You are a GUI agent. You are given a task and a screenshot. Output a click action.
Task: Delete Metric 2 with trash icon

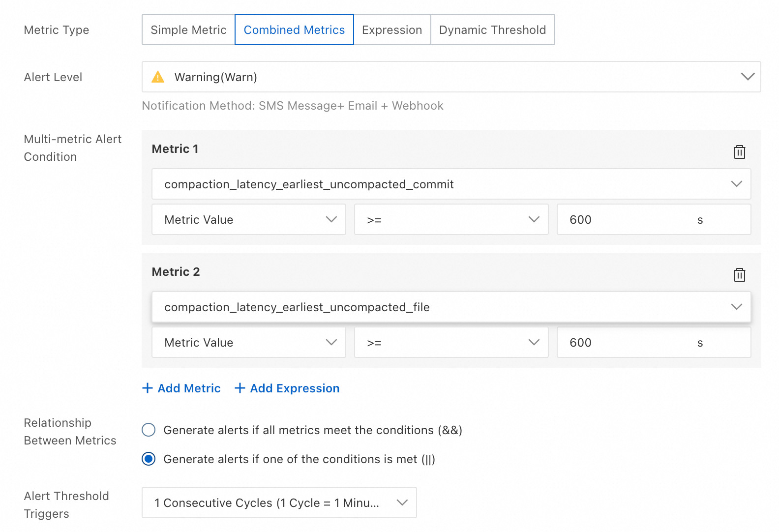739,275
